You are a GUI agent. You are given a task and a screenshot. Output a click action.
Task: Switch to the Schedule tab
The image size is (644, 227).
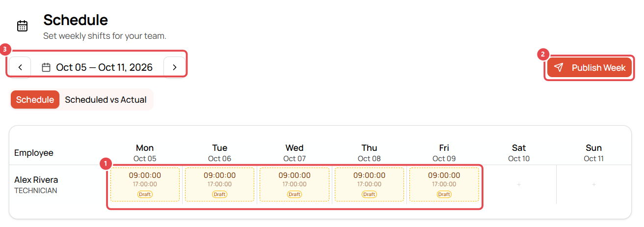click(x=35, y=100)
